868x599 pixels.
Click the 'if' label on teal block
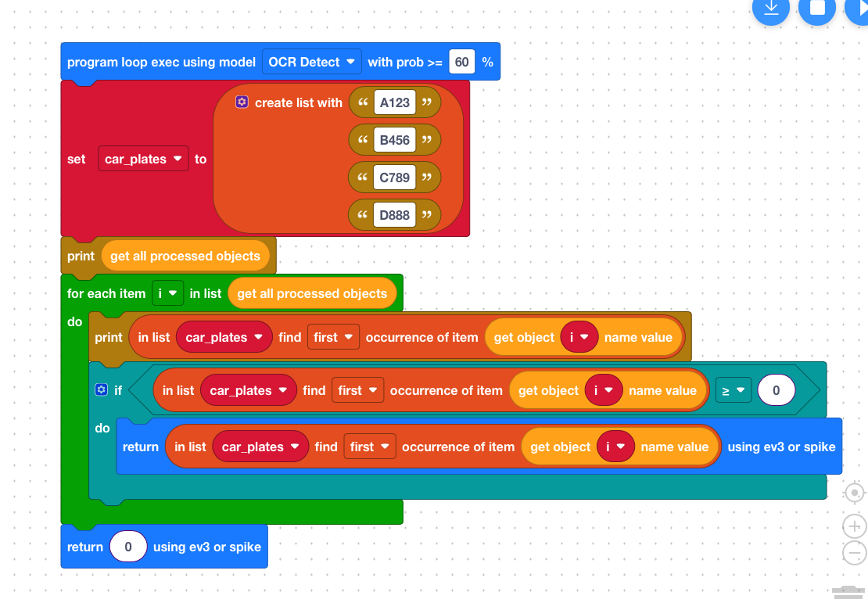118,390
